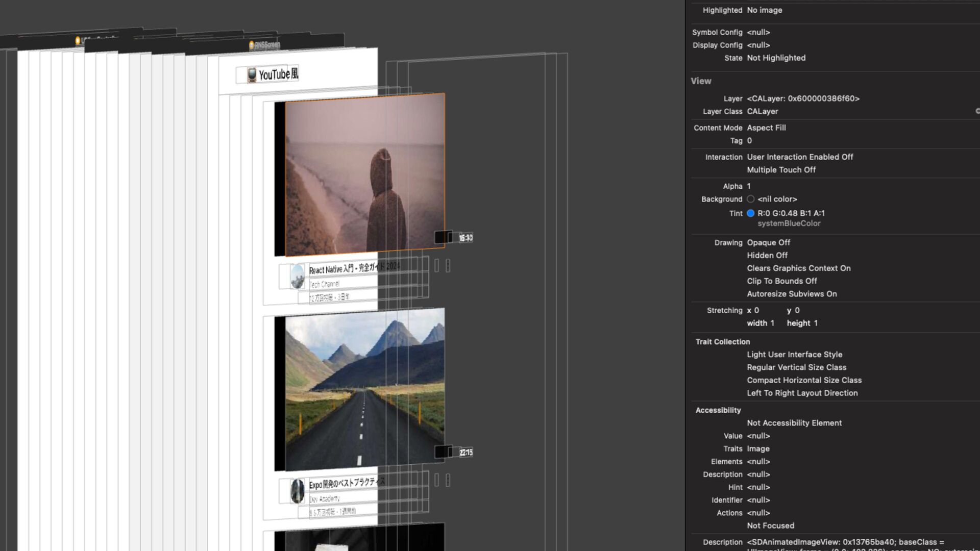Click the RNSScreen view controller icon

click(252, 45)
